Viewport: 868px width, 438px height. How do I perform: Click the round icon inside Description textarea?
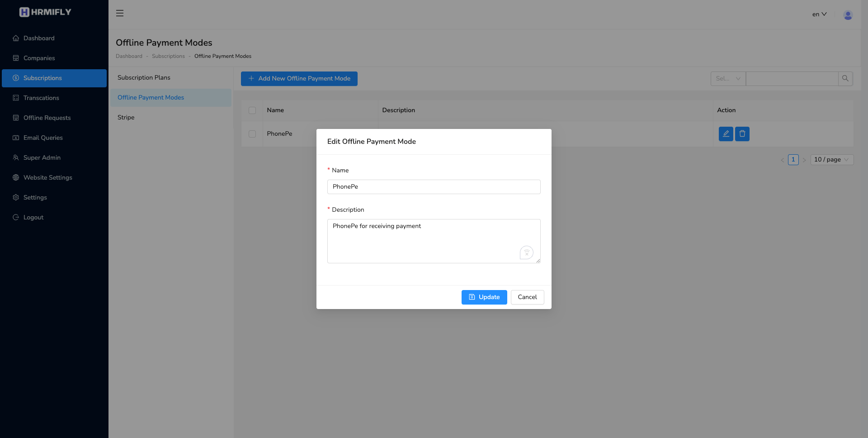[527, 252]
